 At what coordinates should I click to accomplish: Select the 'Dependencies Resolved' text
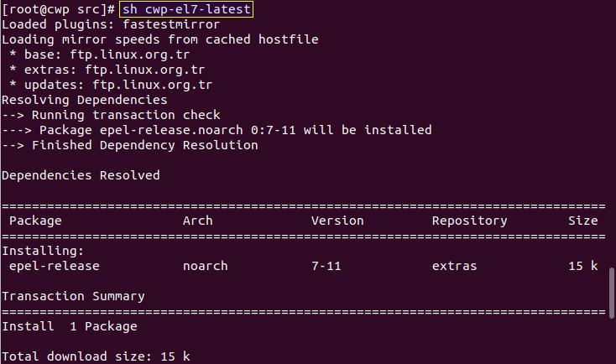coord(81,175)
